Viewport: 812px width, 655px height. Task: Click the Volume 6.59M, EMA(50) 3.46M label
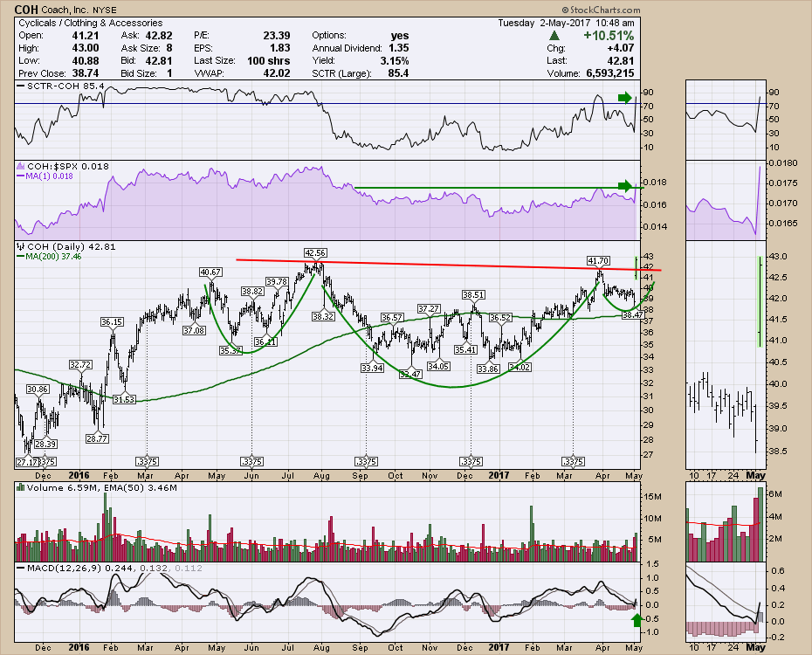[x=101, y=487]
